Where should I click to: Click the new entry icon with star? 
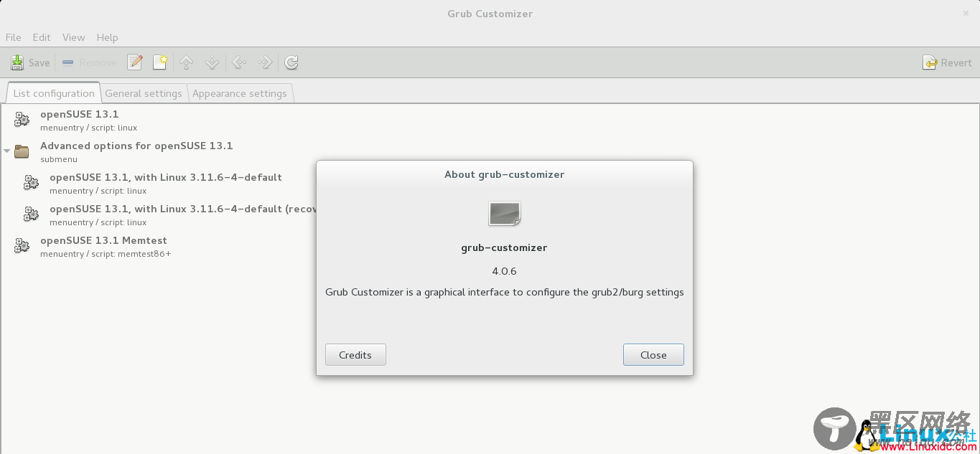[160, 63]
